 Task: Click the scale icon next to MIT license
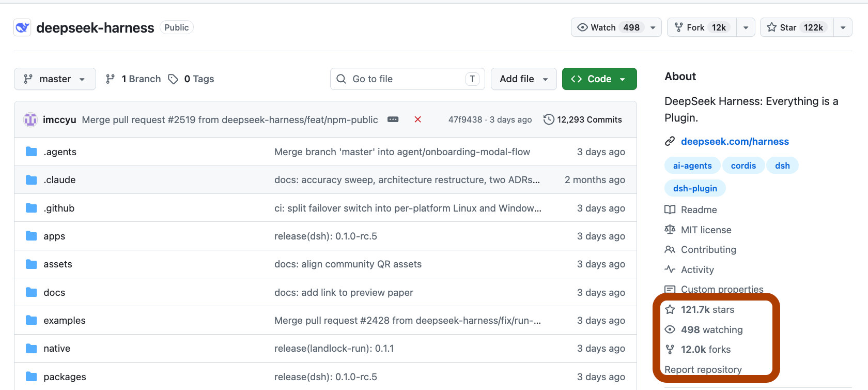pos(670,230)
